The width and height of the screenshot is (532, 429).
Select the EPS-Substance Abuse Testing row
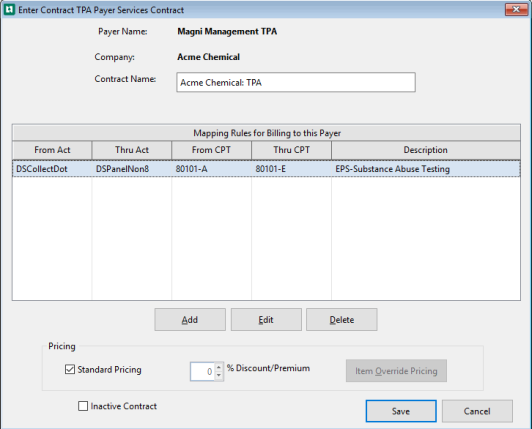tap(266, 169)
